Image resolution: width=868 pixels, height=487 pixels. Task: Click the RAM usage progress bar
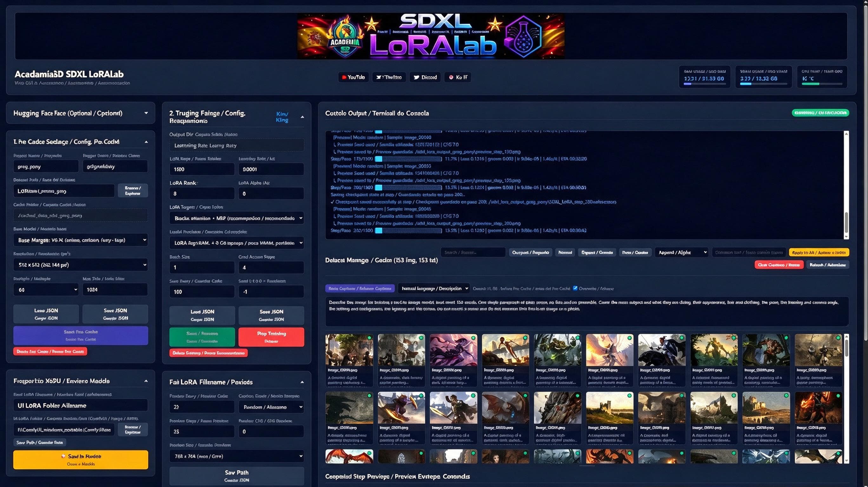point(704,84)
